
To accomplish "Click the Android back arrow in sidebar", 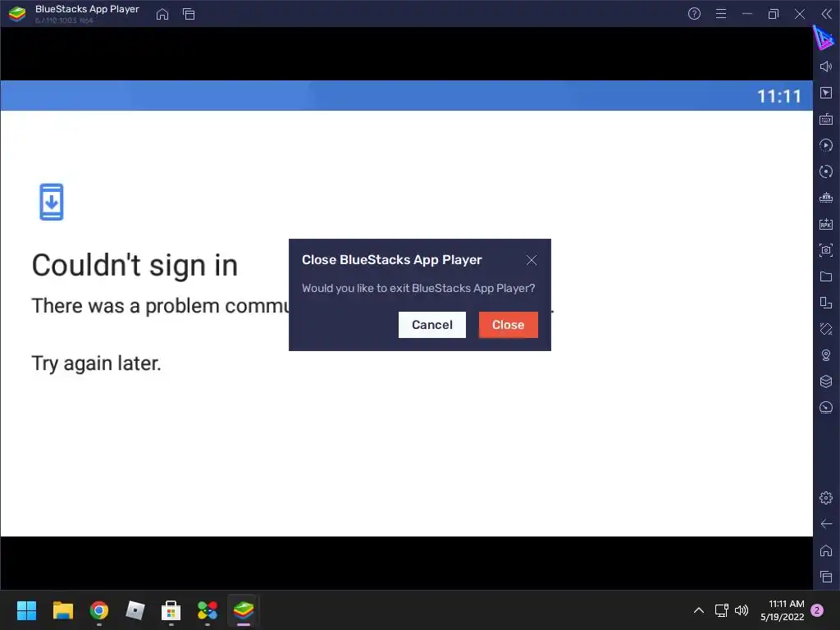I will (826, 524).
